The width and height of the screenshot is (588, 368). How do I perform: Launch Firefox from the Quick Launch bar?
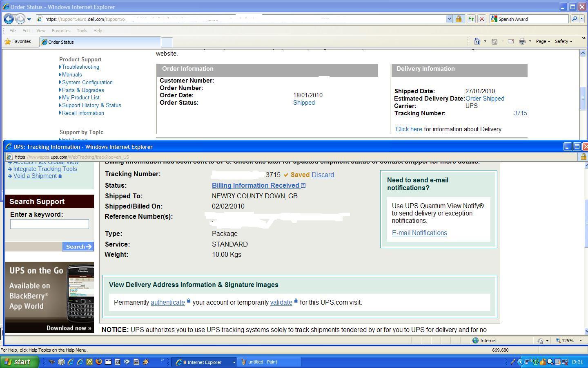(98, 362)
